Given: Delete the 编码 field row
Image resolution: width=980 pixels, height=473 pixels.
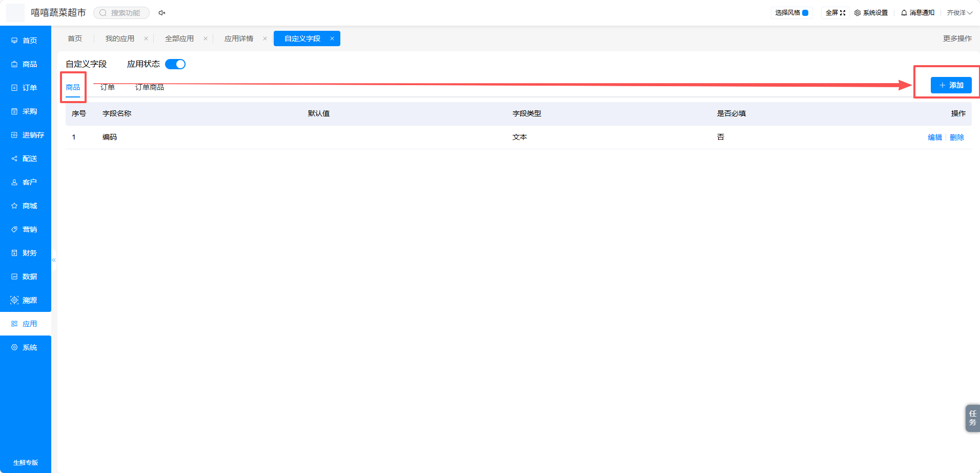Looking at the screenshot, I should click(x=957, y=137).
